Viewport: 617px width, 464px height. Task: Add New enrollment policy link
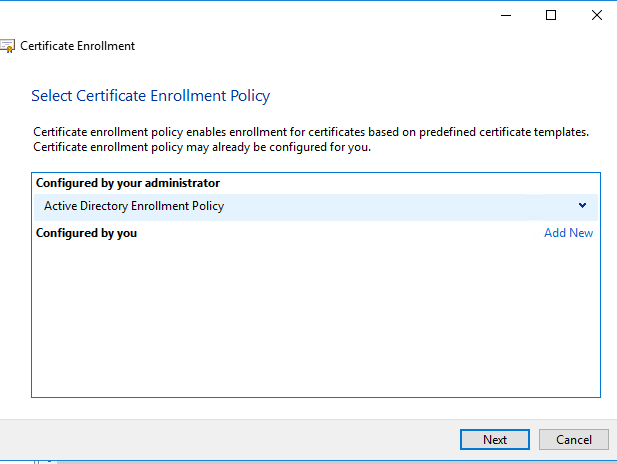pyautogui.click(x=569, y=233)
